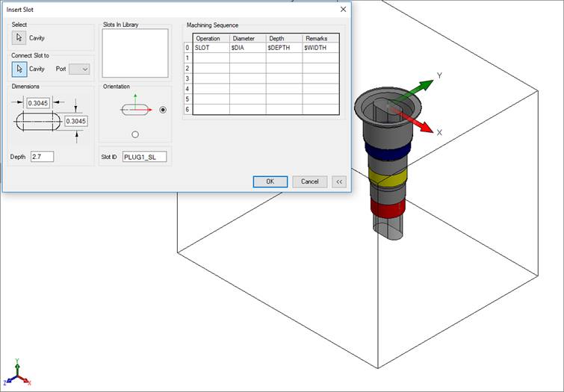564x392 pixels.
Task: Click the Connect Slot to Cavity pointer icon
Action: [19, 69]
